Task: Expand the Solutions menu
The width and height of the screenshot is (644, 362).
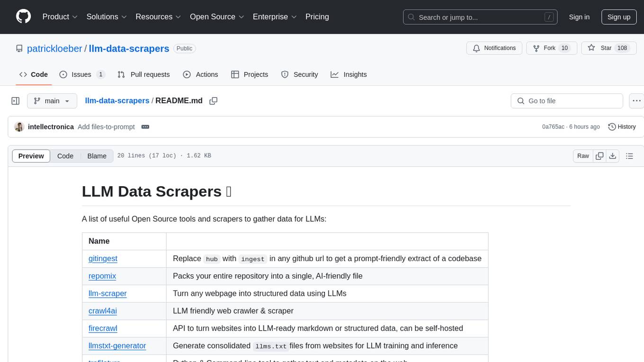Action: 107,17
